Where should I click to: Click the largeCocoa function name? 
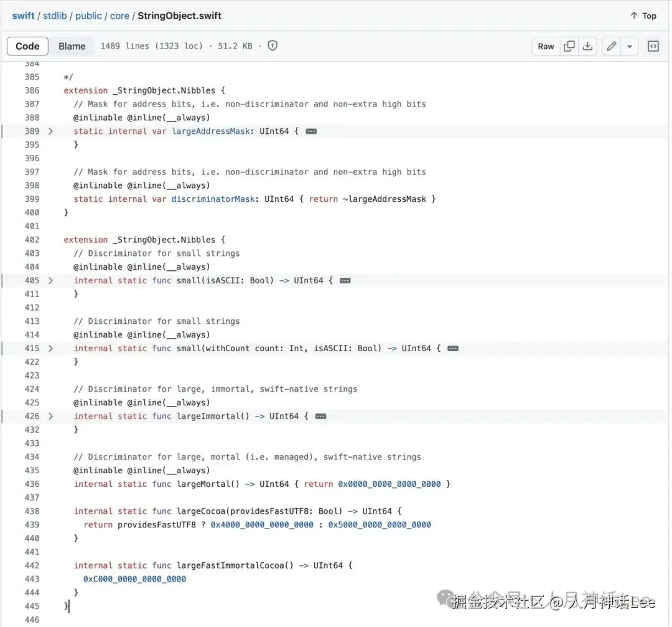tap(201, 511)
